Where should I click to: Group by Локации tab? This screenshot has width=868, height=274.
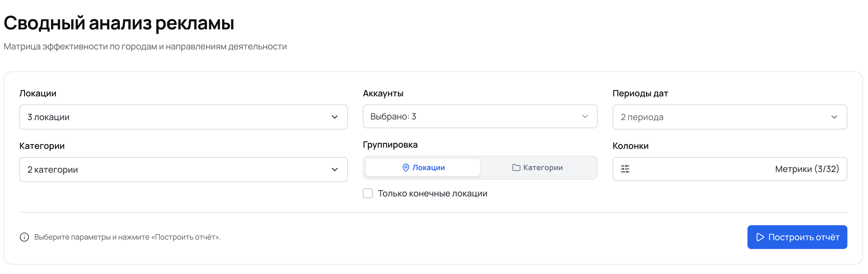click(423, 168)
